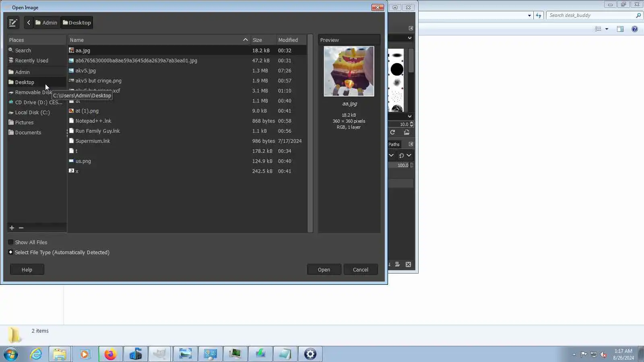Viewport: 644px width, 362px height.
Task: Click the Explorer refresh address icon
Action: click(539, 15)
